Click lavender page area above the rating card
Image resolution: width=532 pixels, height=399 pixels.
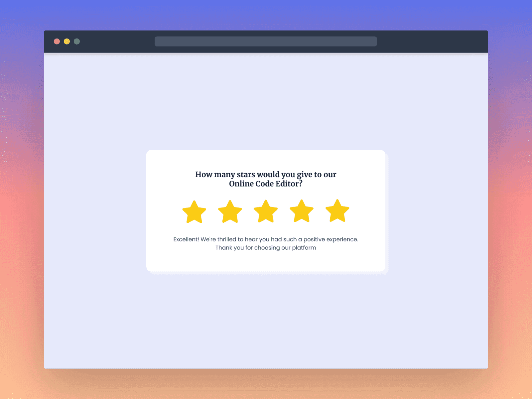[266, 100]
